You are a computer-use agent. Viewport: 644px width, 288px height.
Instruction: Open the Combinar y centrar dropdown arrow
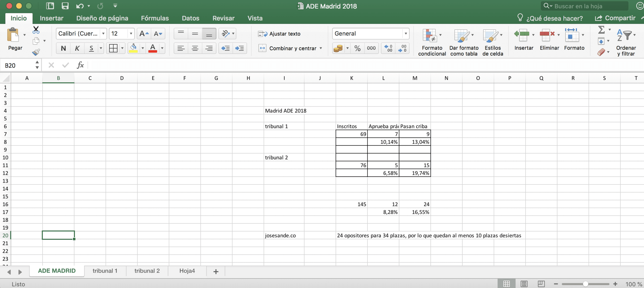coord(321,48)
